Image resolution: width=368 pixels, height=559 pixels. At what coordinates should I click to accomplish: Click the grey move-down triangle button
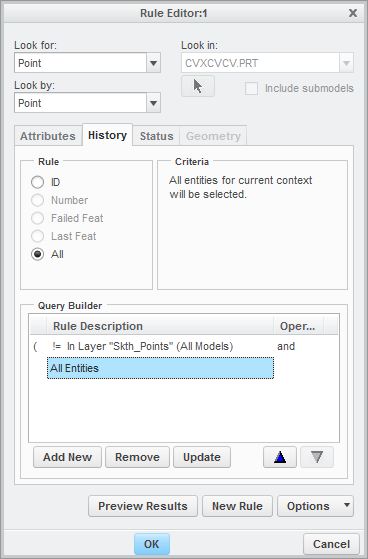[317, 457]
